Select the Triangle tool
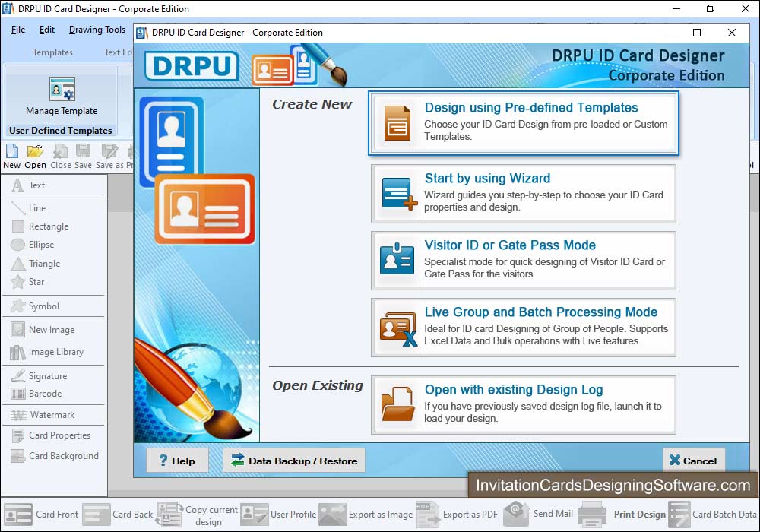 pos(36,264)
